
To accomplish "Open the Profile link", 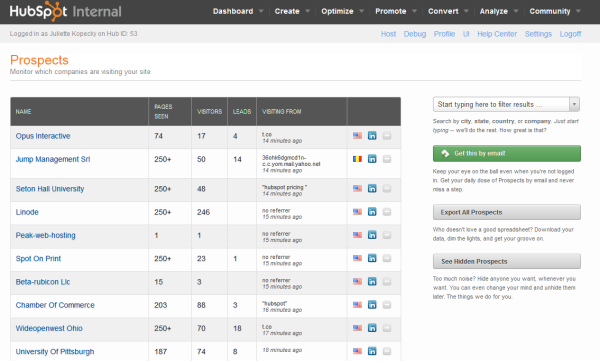I will click(x=444, y=34).
